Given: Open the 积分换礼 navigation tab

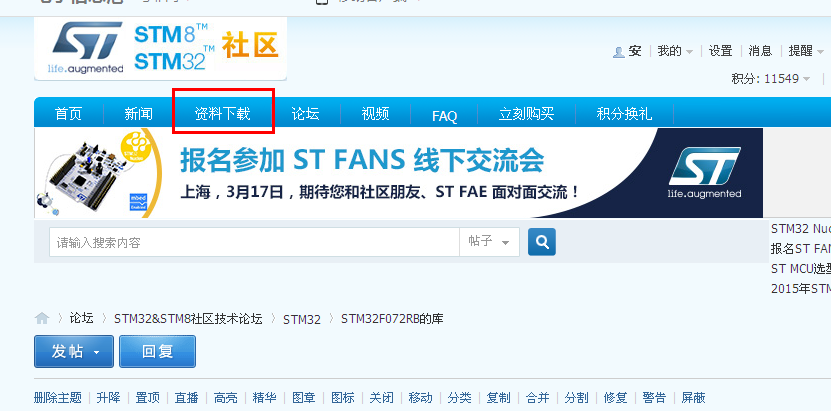Looking at the screenshot, I should [624, 114].
